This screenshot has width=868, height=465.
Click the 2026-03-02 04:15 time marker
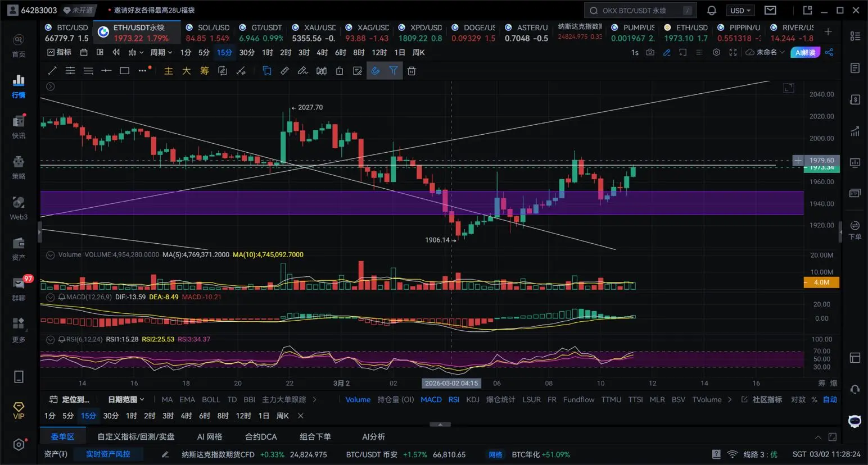tap(451, 383)
